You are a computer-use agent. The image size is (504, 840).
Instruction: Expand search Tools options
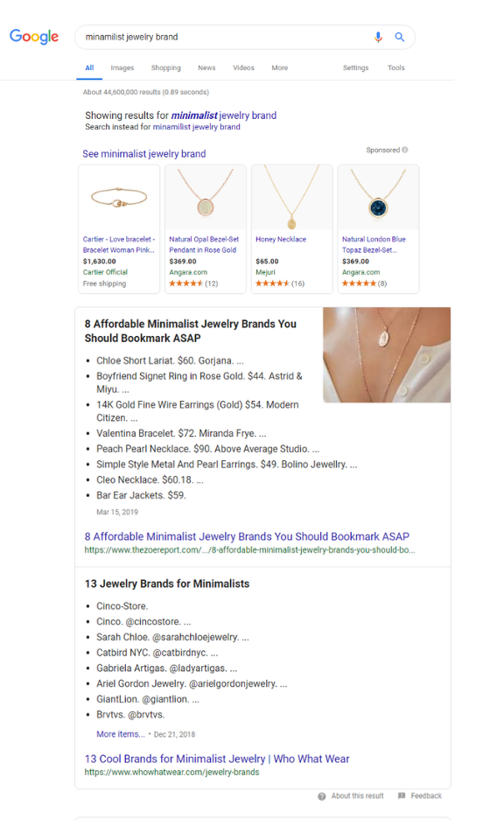396,68
